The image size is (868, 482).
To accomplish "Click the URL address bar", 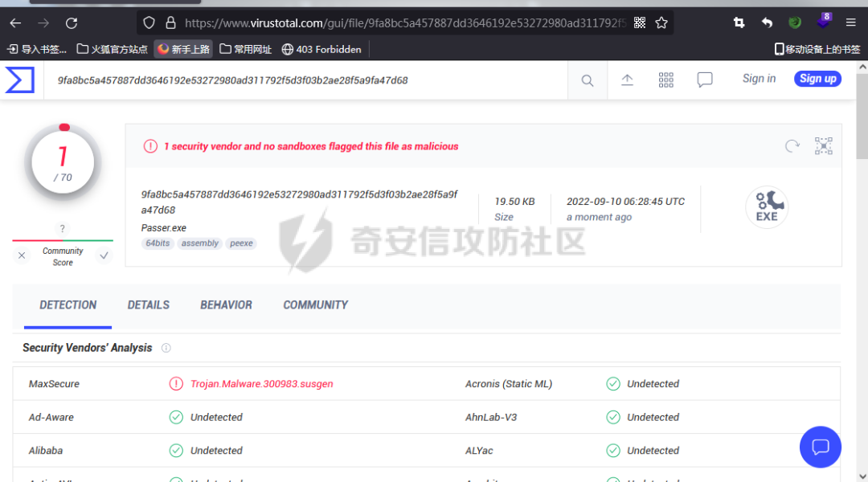I will (404, 22).
